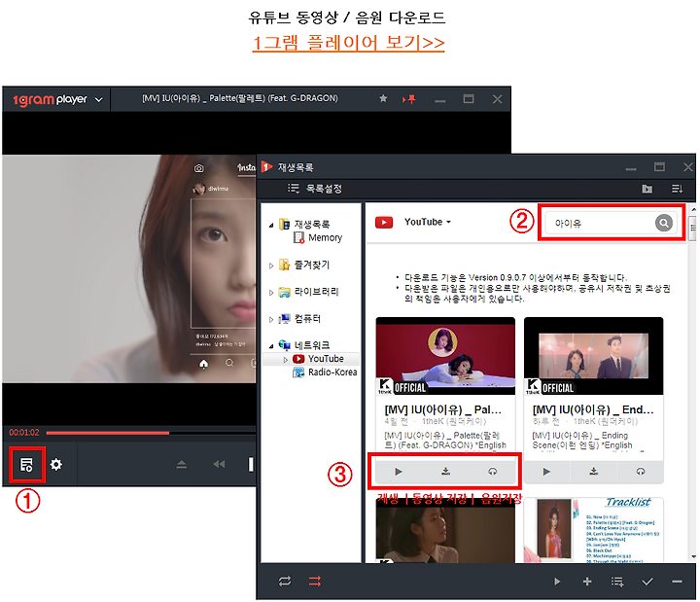Screen dimensions: 700x602
Task: Play the Palette video card
Action: [x=399, y=472]
